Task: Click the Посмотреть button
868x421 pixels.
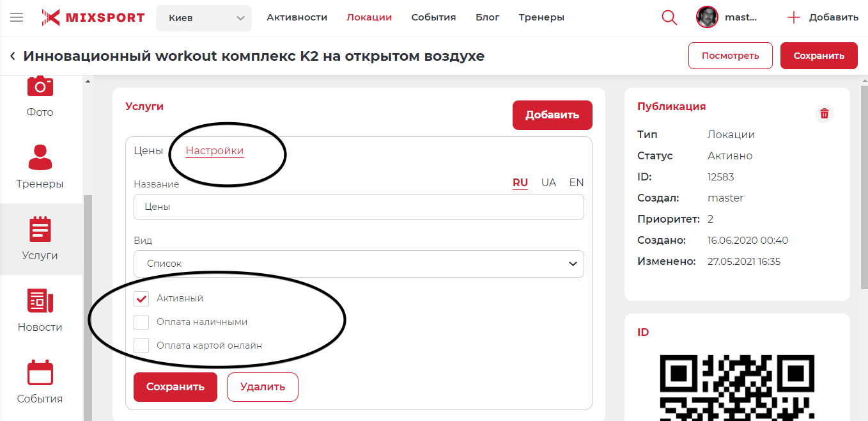Action: [x=730, y=56]
